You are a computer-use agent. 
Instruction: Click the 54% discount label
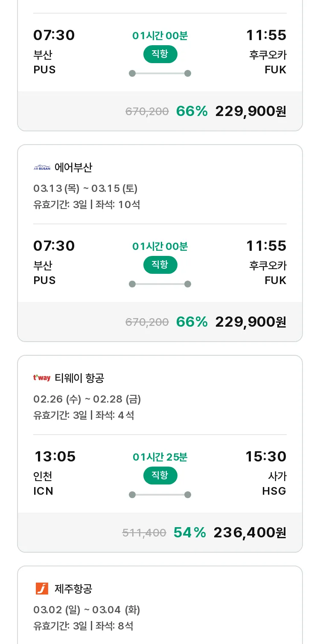click(x=190, y=532)
